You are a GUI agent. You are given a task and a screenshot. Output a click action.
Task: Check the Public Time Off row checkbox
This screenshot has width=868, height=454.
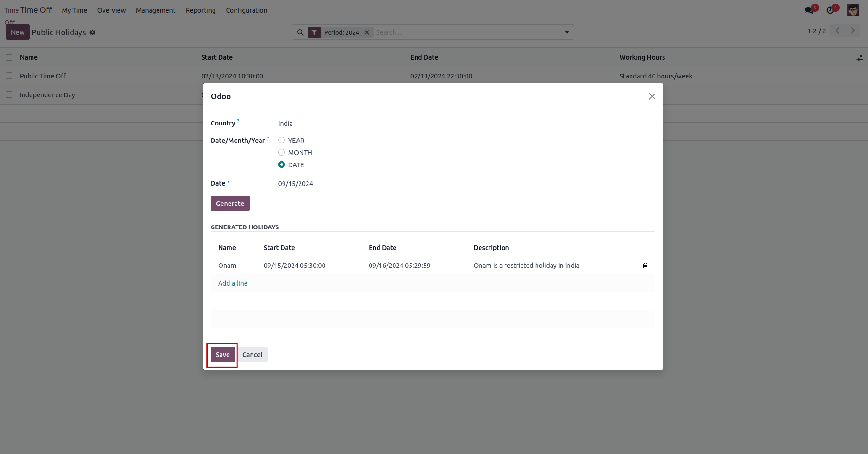tap(9, 76)
